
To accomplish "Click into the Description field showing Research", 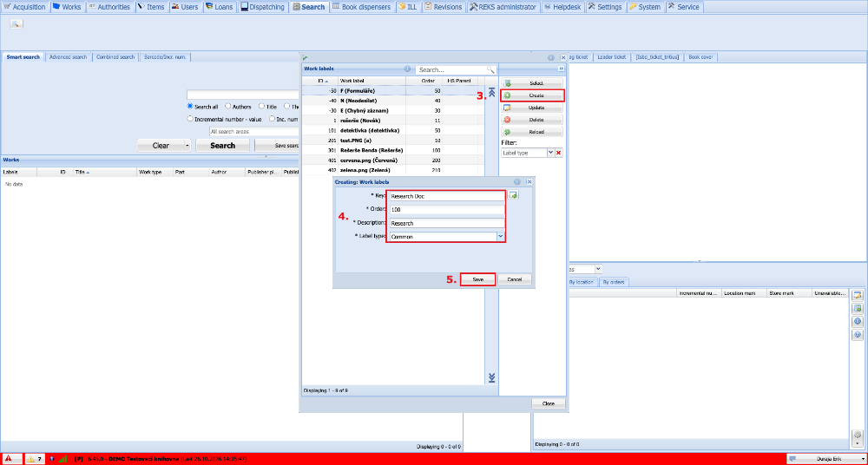I will tap(446, 223).
